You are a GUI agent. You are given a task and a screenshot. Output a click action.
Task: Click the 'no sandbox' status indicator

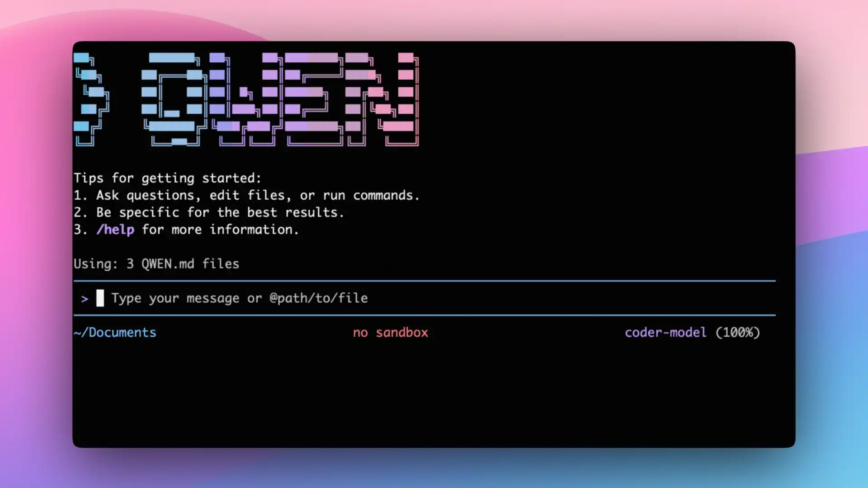tap(390, 332)
